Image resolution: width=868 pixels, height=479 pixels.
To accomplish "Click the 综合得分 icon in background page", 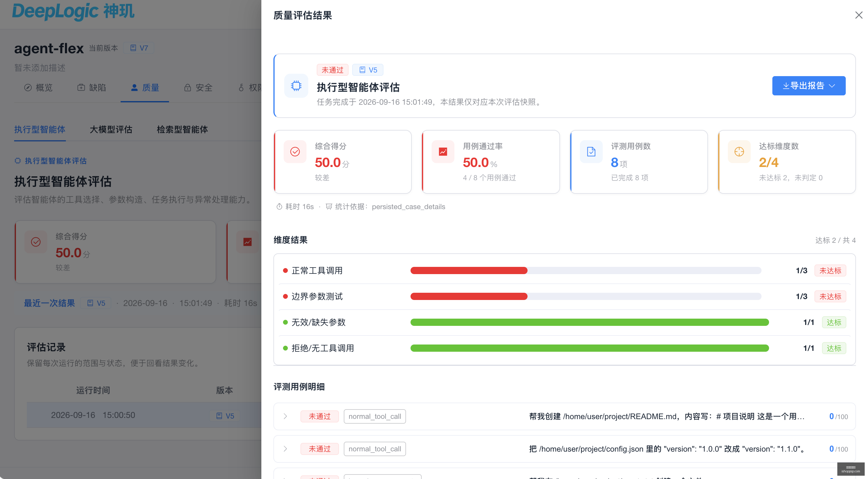I will [x=36, y=242].
